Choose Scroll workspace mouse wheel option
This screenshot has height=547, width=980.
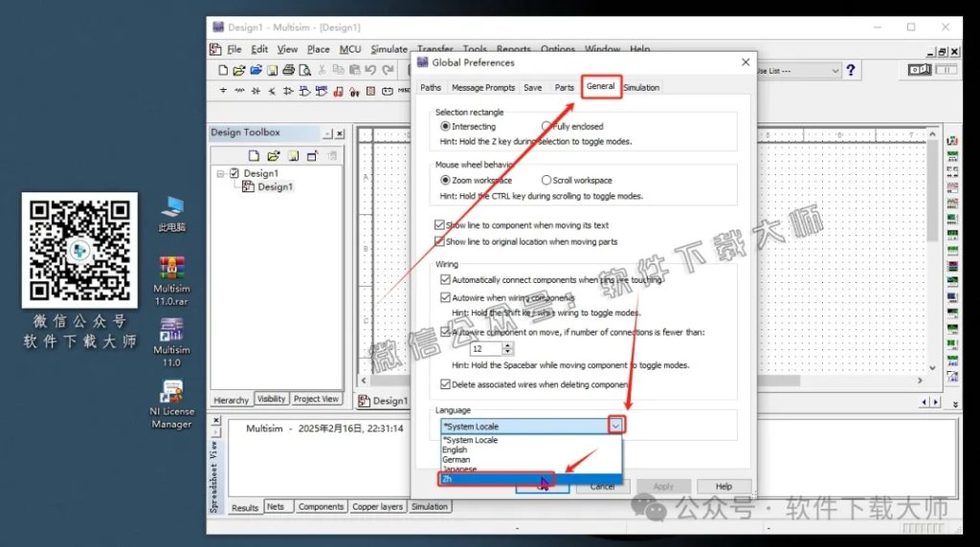(x=546, y=180)
